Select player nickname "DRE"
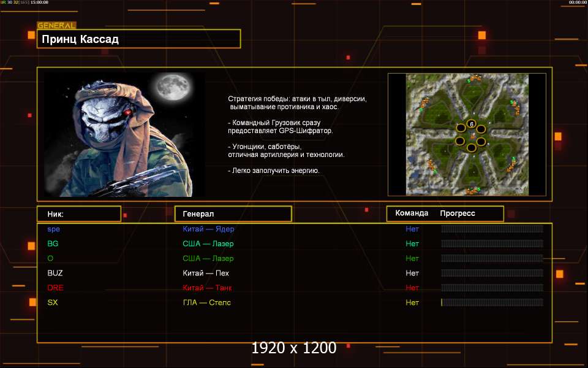588x368 pixels. [56, 288]
